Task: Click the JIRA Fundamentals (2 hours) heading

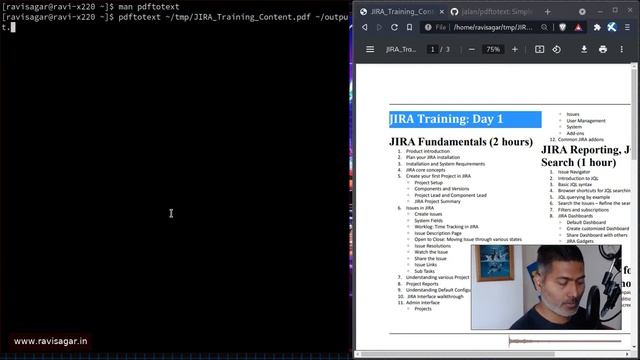Action: click(461, 142)
